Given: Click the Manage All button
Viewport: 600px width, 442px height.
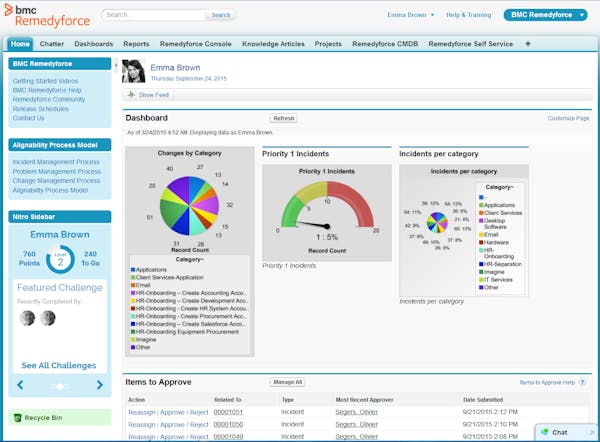Looking at the screenshot, I should [x=287, y=382].
